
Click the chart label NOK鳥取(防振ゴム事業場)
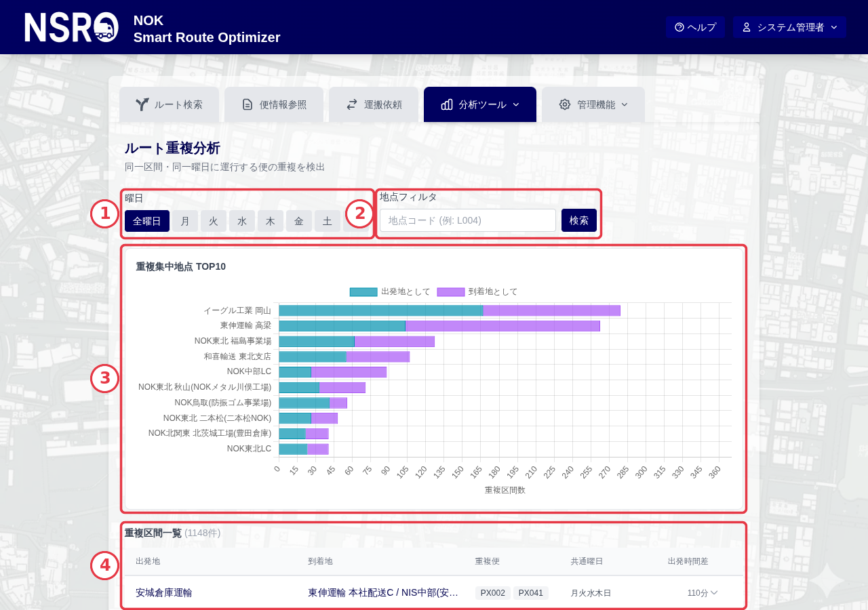(222, 403)
